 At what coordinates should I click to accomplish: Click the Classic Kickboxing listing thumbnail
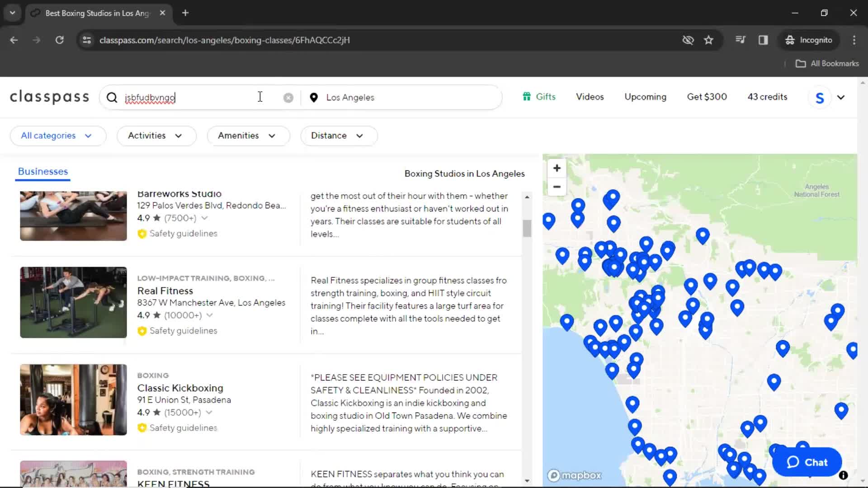(x=73, y=399)
